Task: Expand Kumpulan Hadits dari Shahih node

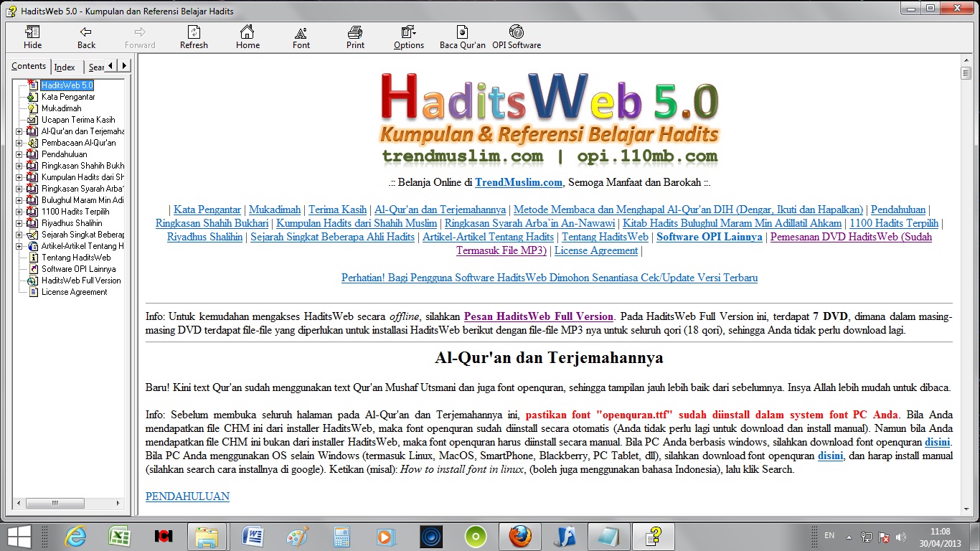Action: (x=19, y=177)
